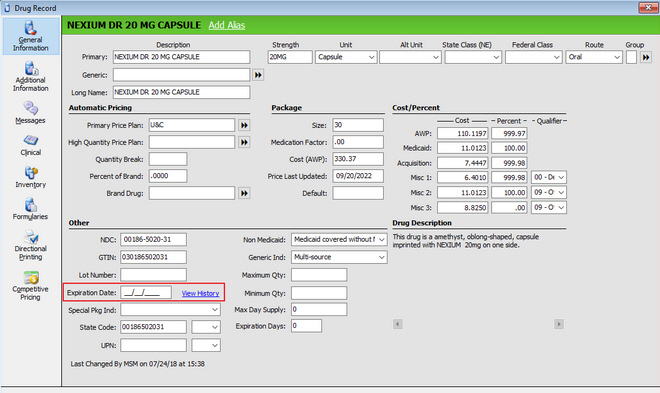Click the Lot Number input field
This screenshot has height=393, width=660.
click(x=153, y=275)
